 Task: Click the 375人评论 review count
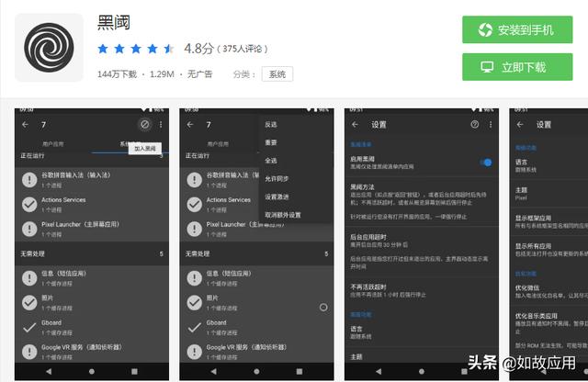coord(242,49)
